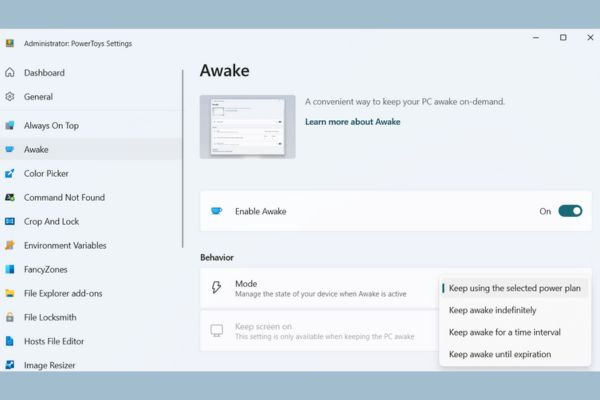Click the Behavior section heading
This screenshot has height=400, width=600.
pos(217,257)
